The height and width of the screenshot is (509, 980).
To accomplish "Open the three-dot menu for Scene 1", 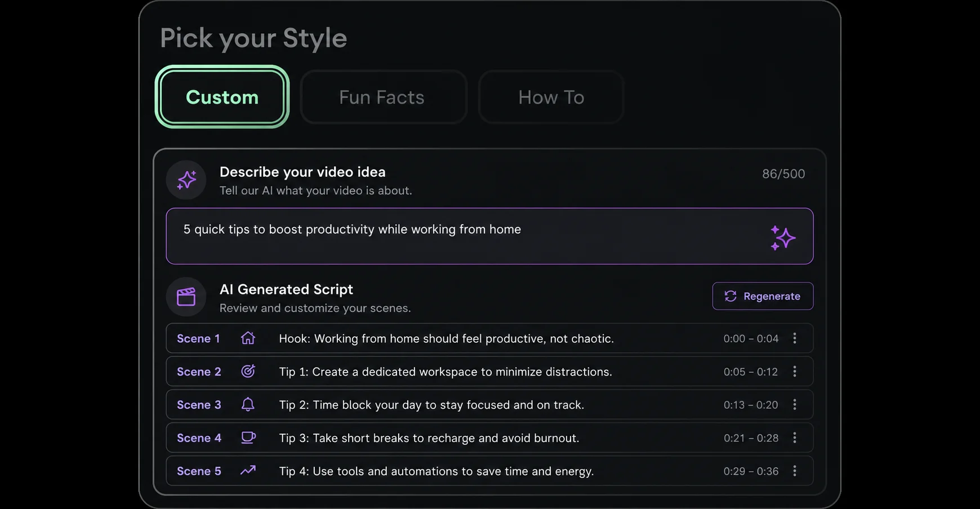I will point(795,338).
